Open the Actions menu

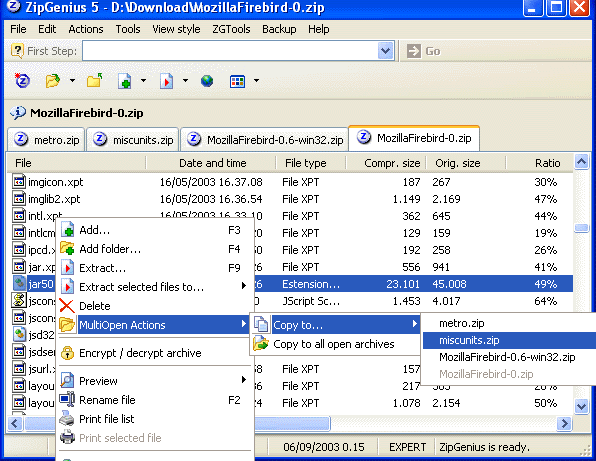pyautogui.click(x=86, y=29)
